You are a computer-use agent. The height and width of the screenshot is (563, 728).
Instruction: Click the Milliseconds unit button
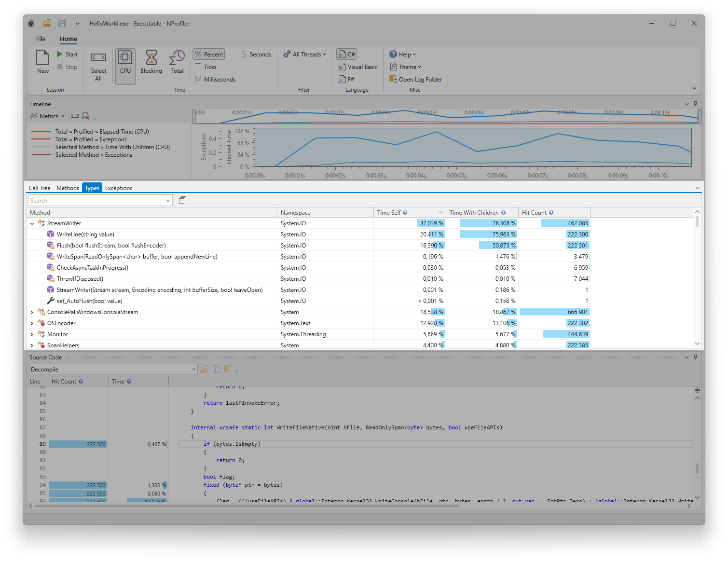(215, 80)
